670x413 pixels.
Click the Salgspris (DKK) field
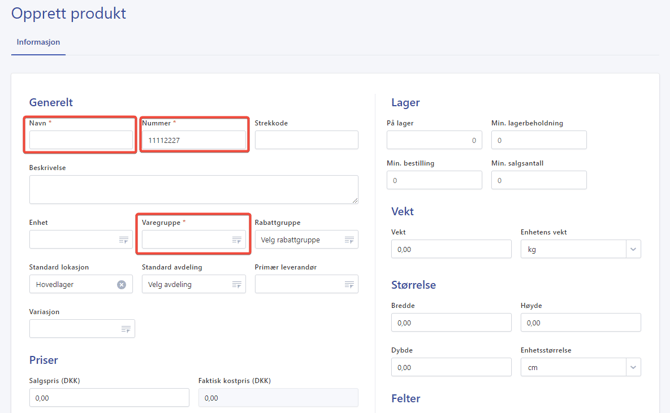[109, 398]
